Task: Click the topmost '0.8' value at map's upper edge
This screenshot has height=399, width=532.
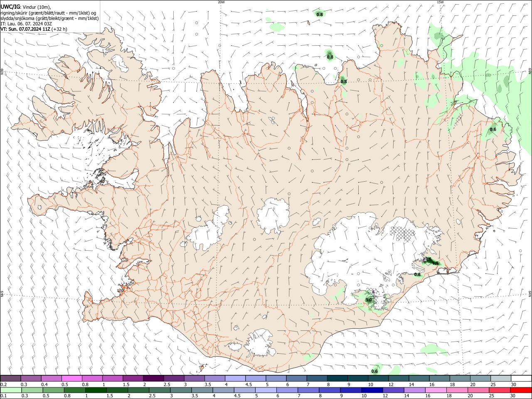Action: point(320,15)
